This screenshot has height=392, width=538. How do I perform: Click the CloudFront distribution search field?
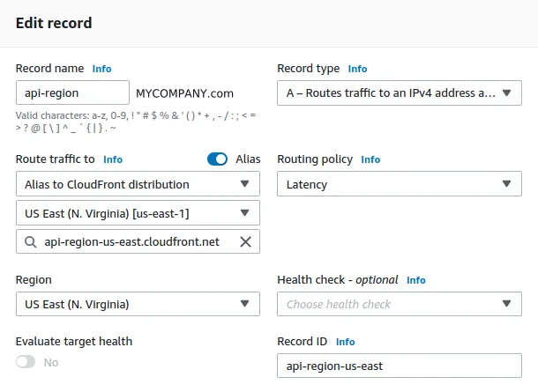coord(132,241)
